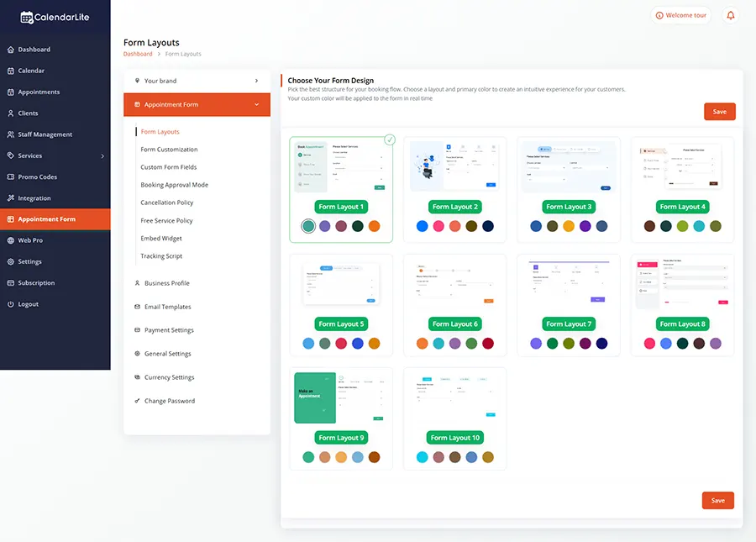
Task: Pick cyan swatch under Form Layout 10
Action: 422,457
